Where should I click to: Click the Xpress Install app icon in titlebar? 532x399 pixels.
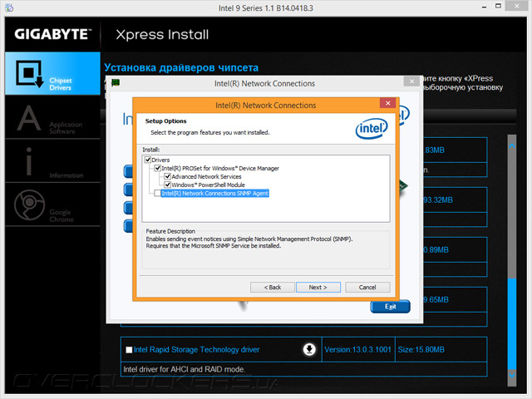point(9,7)
